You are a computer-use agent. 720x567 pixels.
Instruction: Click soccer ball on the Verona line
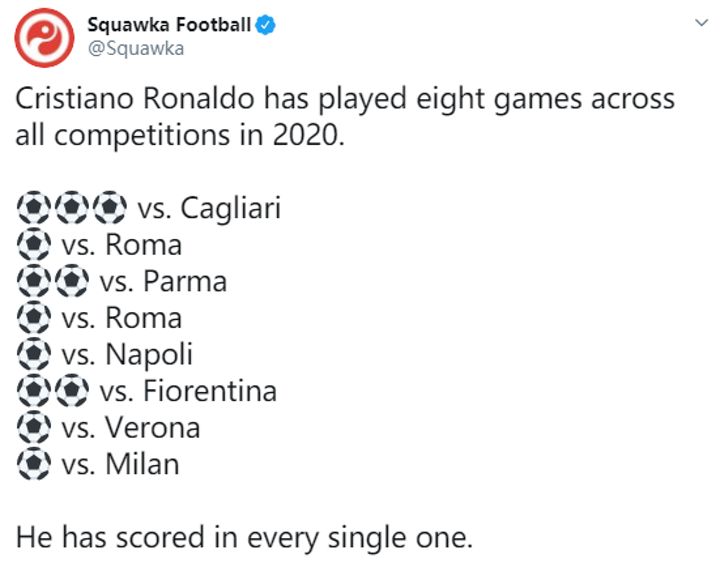34,428
